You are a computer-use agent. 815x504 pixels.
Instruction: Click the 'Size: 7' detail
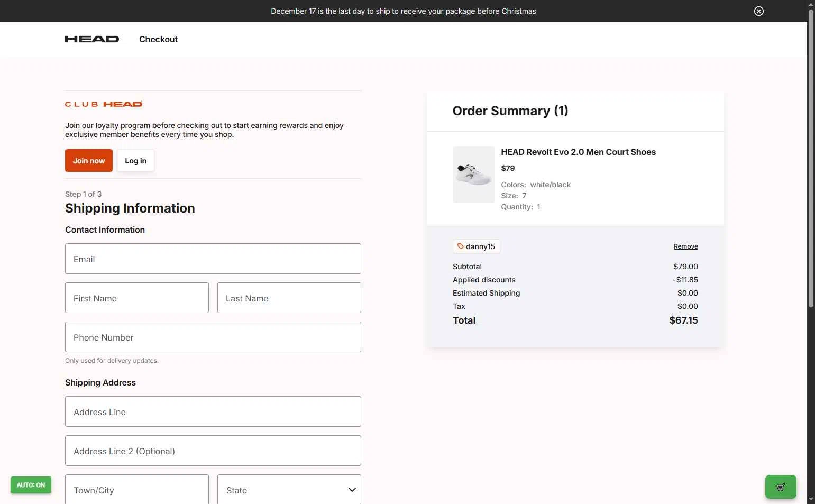click(514, 196)
